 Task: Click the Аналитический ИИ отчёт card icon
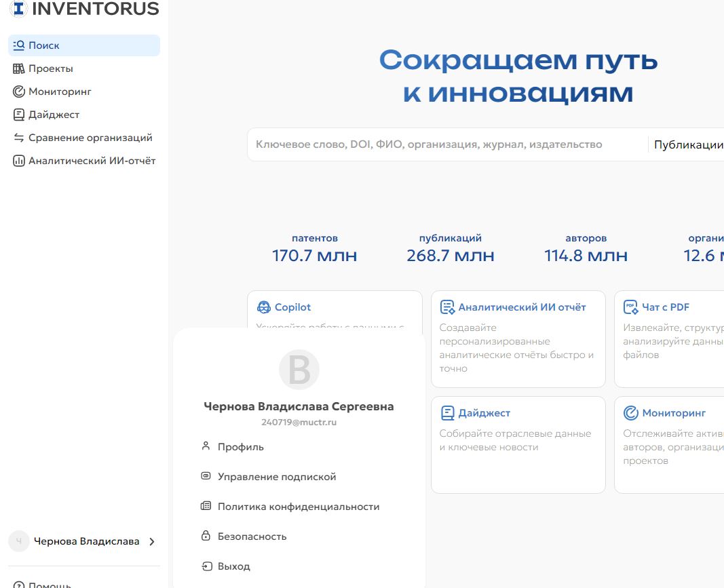447,307
